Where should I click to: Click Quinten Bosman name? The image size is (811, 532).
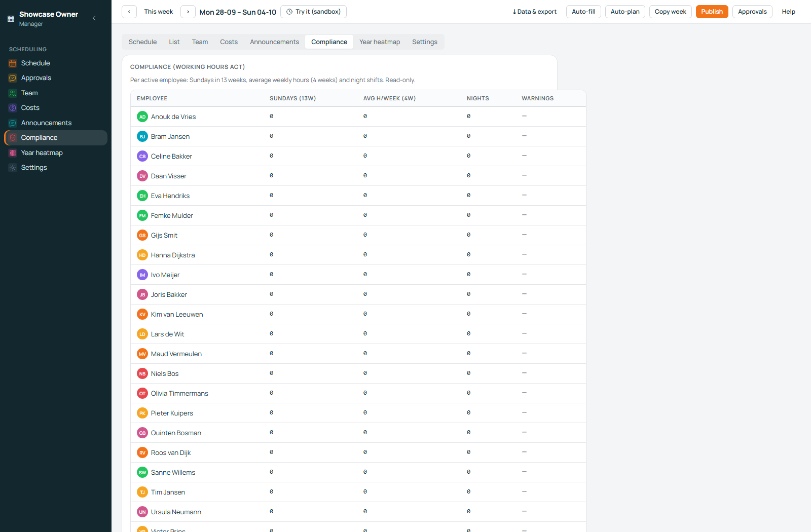[176, 433]
